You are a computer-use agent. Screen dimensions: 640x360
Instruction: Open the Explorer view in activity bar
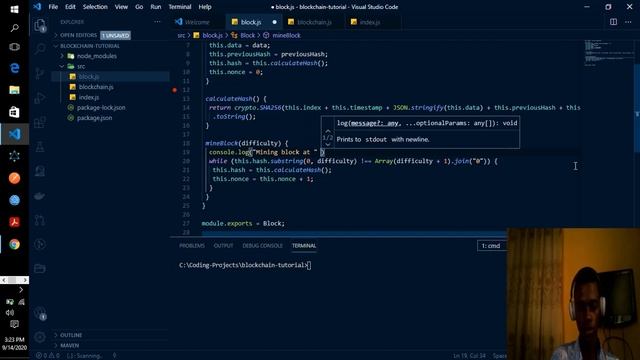coord(40,25)
